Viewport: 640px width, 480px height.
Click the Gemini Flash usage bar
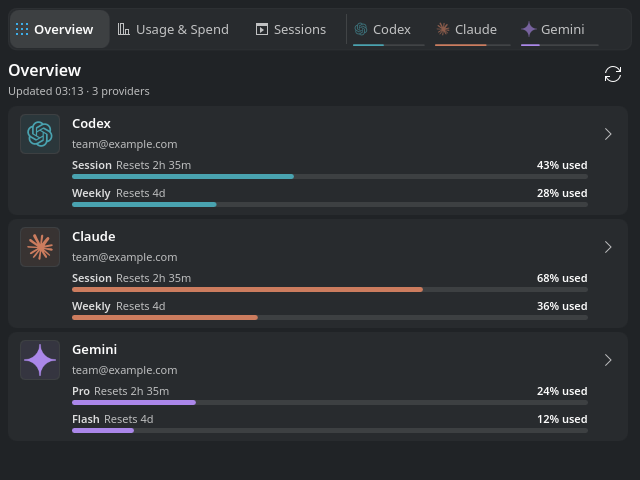click(330, 431)
